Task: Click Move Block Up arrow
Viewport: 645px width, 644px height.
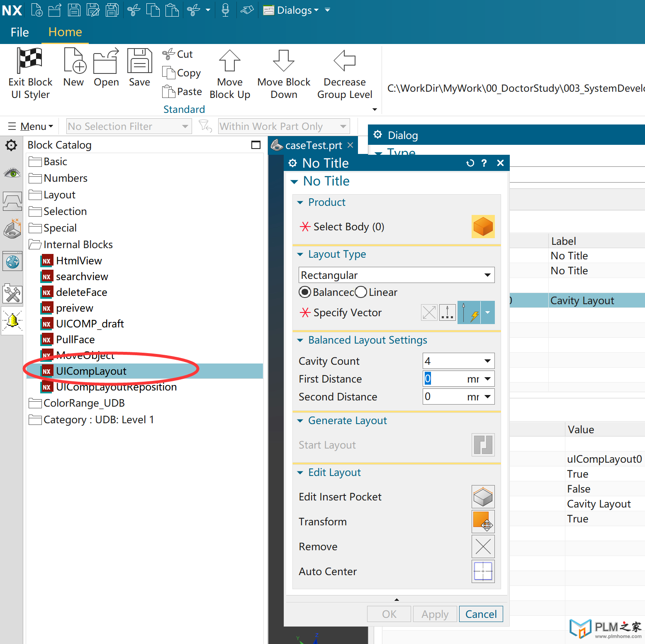Action: pos(230,61)
